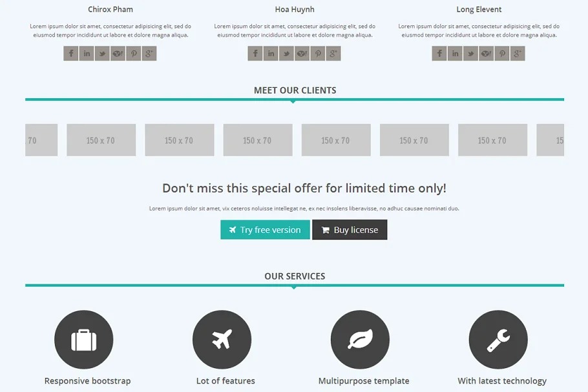Viewport: 588px width, 392px height.
Task: Open the Hoa Huynh name link
Action: pos(295,10)
